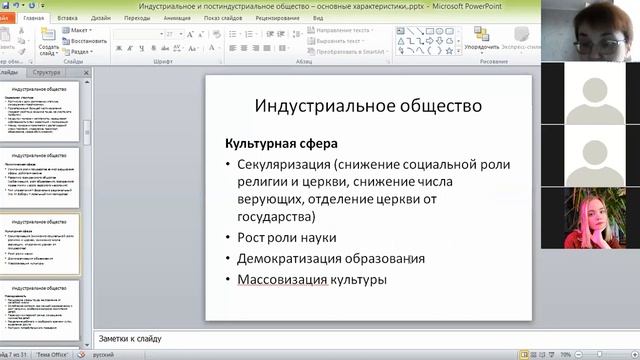The width and height of the screenshot is (640, 360).
Task: Toggle text shadow S formatting
Action: click(x=153, y=49)
